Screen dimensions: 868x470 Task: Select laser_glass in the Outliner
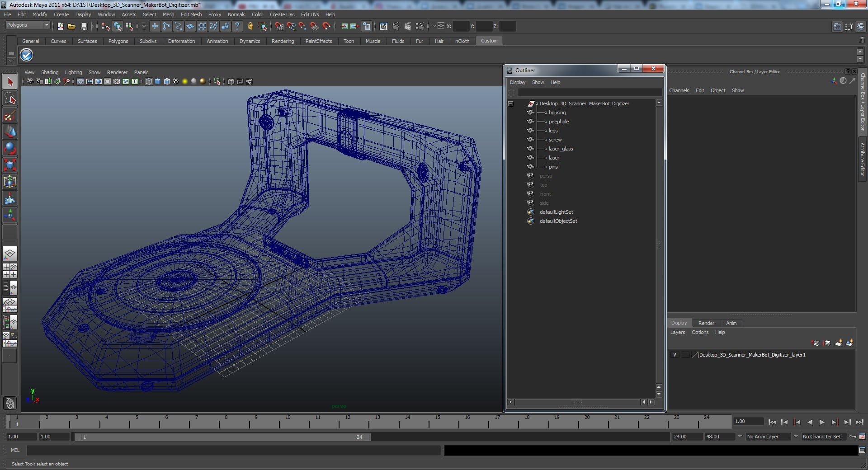coord(561,149)
